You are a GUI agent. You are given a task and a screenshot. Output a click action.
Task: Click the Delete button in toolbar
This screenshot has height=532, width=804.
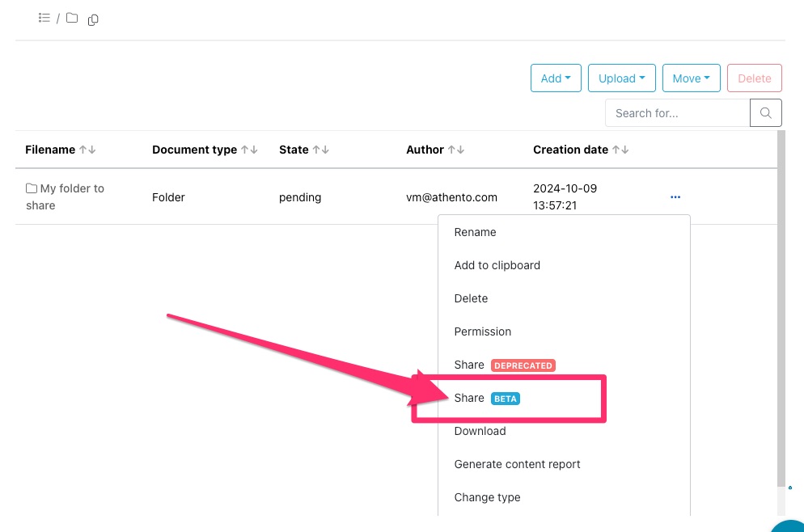tap(754, 78)
